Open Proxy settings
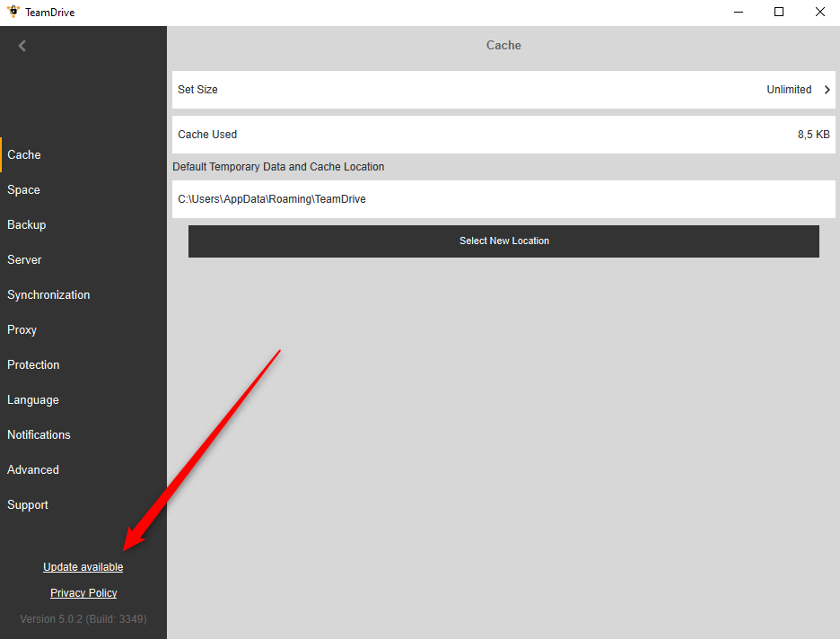840x639 pixels. (83, 330)
